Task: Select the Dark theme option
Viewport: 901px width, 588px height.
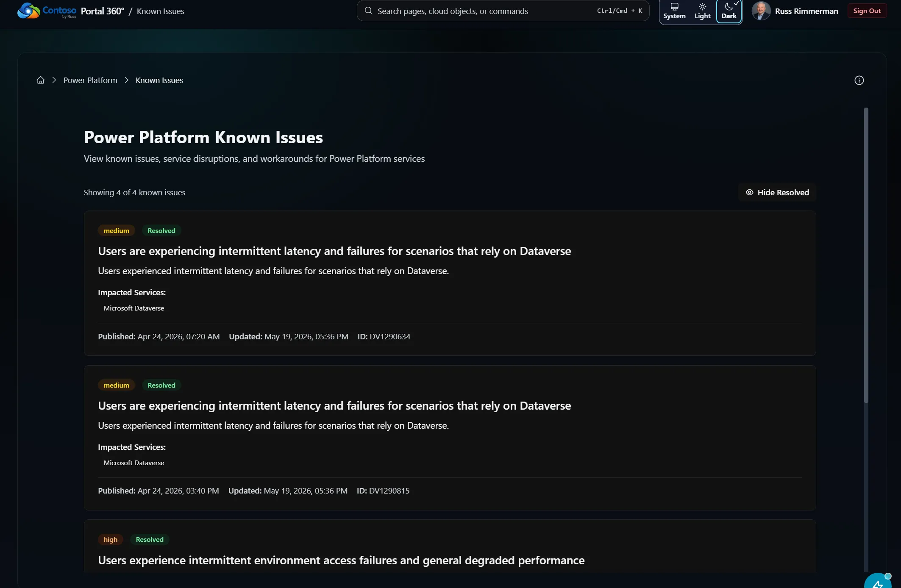Action: tap(729, 11)
